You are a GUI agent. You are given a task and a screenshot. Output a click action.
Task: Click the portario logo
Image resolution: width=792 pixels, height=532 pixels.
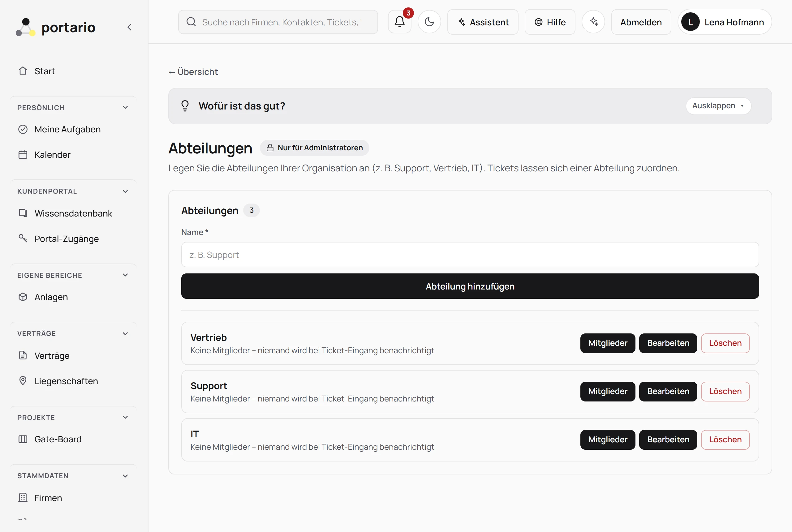(x=56, y=27)
